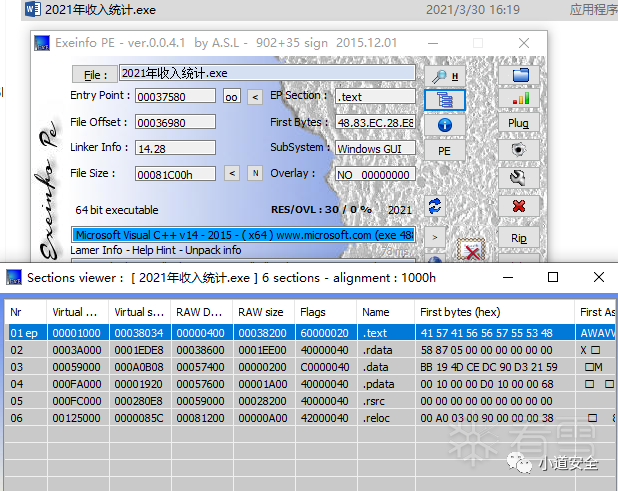Click the Sections viewer window icon
Screen dimensions: 618x491
14,277
